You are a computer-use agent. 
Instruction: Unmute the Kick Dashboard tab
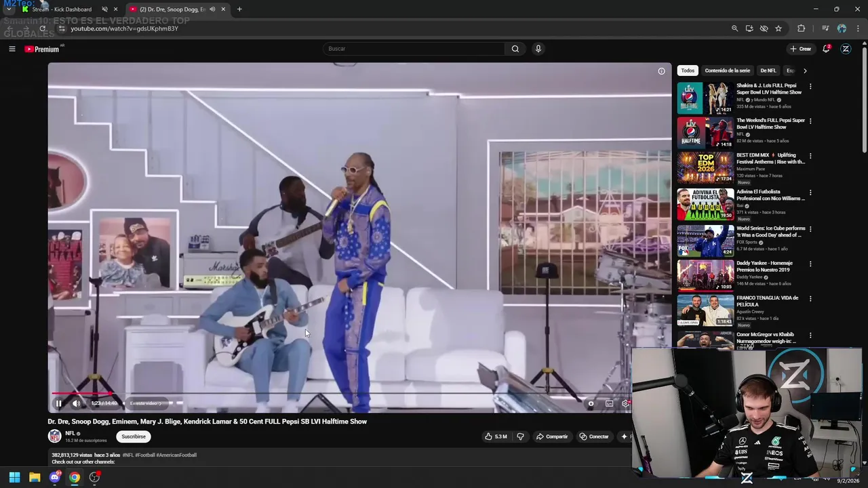(104, 9)
